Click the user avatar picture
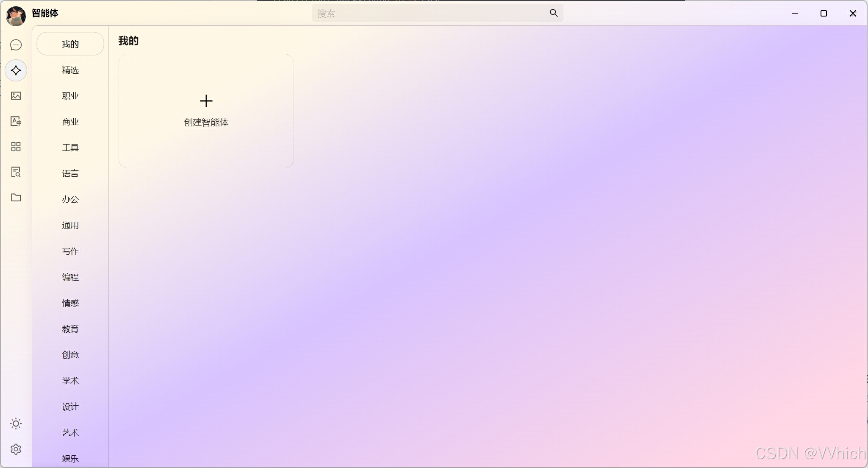 point(16,16)
